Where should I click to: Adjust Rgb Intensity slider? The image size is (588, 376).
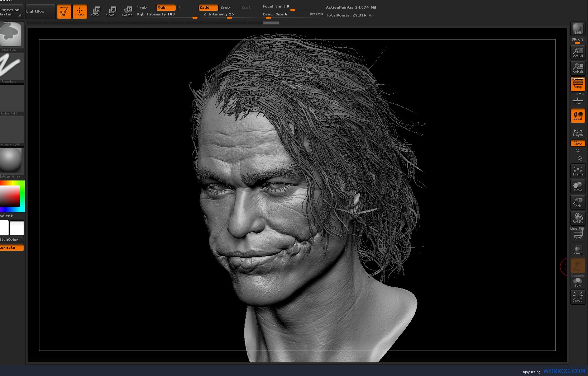(167, 15)
